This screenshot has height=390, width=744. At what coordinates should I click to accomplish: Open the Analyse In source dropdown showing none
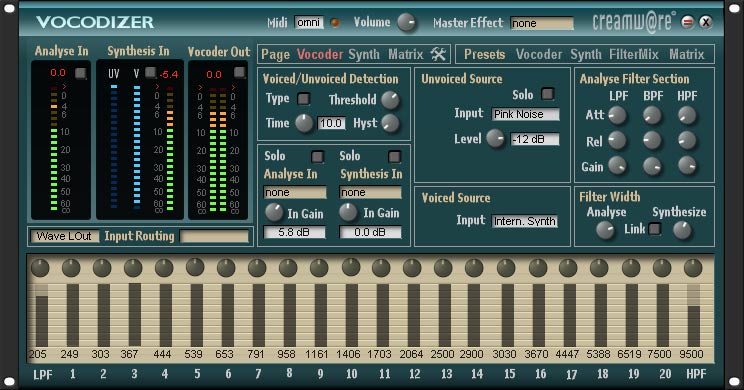click(x=295, y=192)
